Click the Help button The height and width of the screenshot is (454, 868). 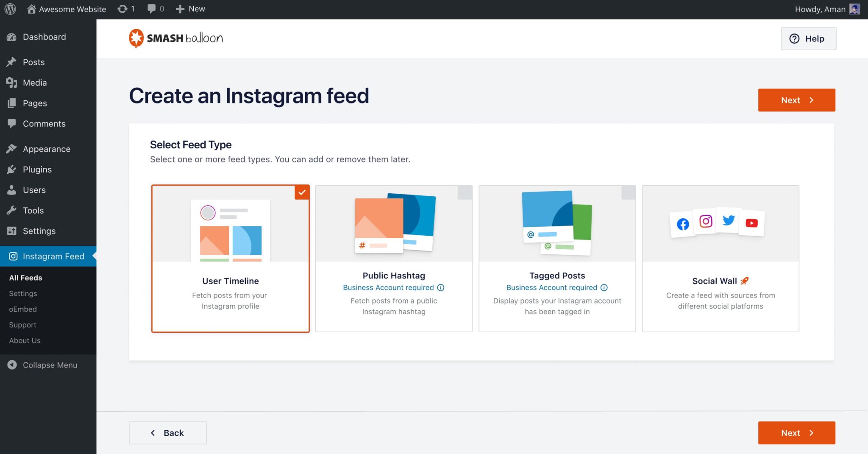[808, 39]
